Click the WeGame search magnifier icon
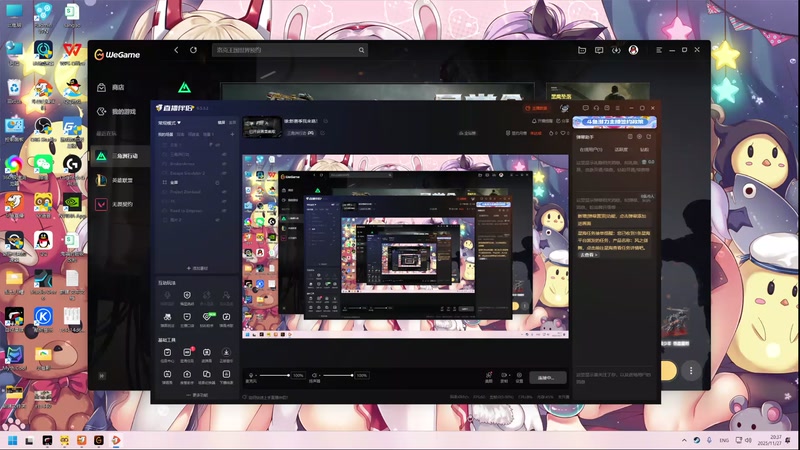800x450 pixels. coord(361,50)
